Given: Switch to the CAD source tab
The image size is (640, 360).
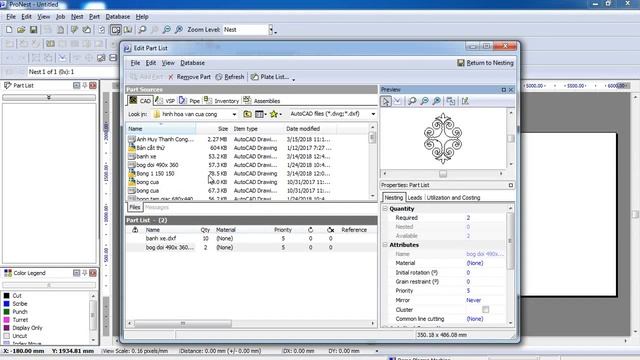Looking at the screenshot, I should pyautogui.click(x=140, y=101).
